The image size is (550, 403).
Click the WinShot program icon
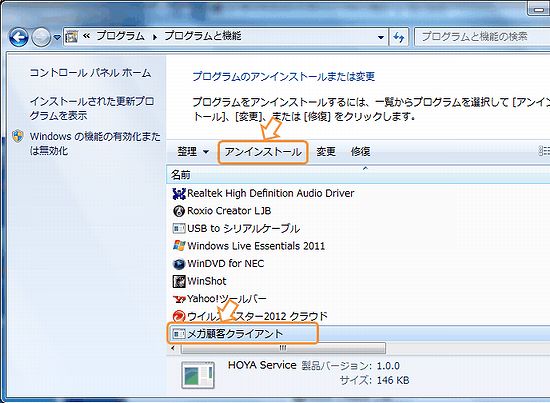179,281
